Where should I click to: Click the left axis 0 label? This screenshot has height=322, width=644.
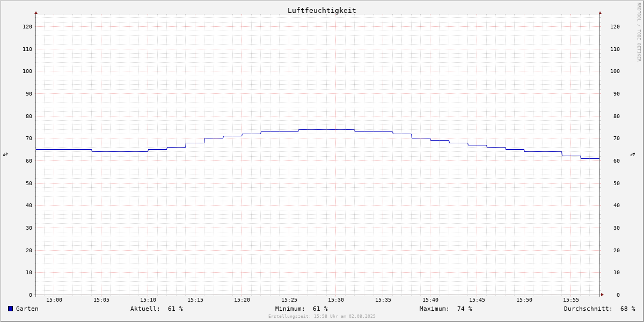31,295
